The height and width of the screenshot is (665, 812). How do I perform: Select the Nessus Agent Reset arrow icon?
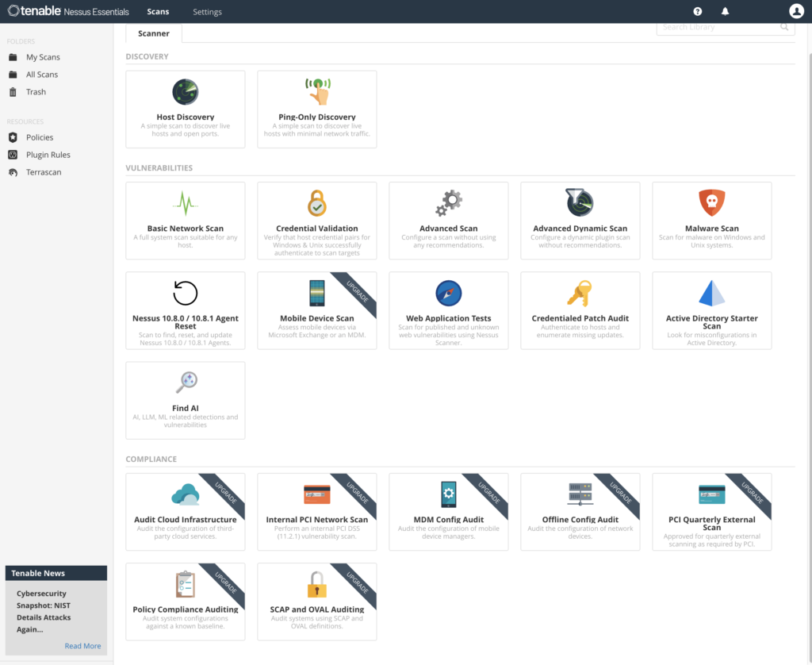(x=186, y=293)
